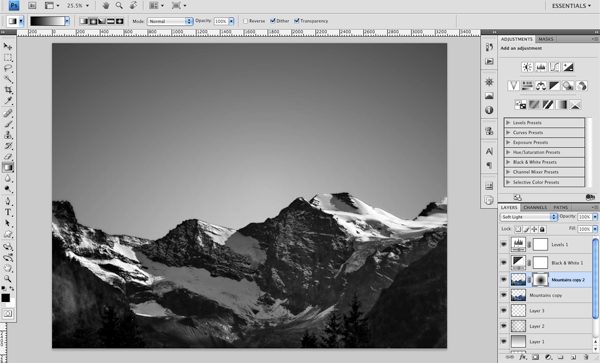Select the Path Selection tool
Image resolution: width=600 pixels, height=363 pixels.
pyautogui.click(x=8, y=223)
